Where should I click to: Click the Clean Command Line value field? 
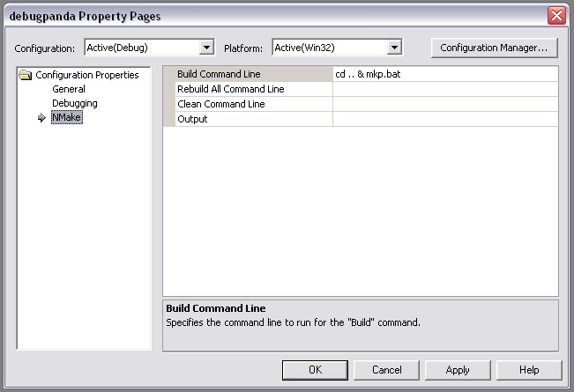tap(445, 104)
